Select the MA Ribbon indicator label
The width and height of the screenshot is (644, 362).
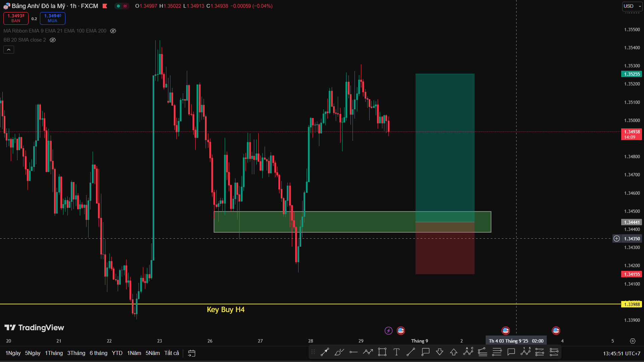[55, 31]
